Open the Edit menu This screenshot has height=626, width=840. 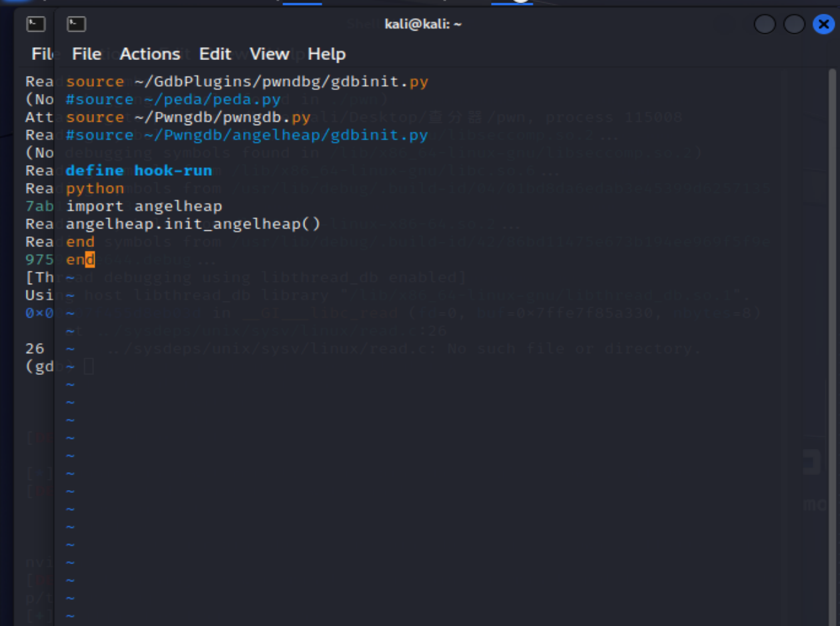(x=214, y=54)
